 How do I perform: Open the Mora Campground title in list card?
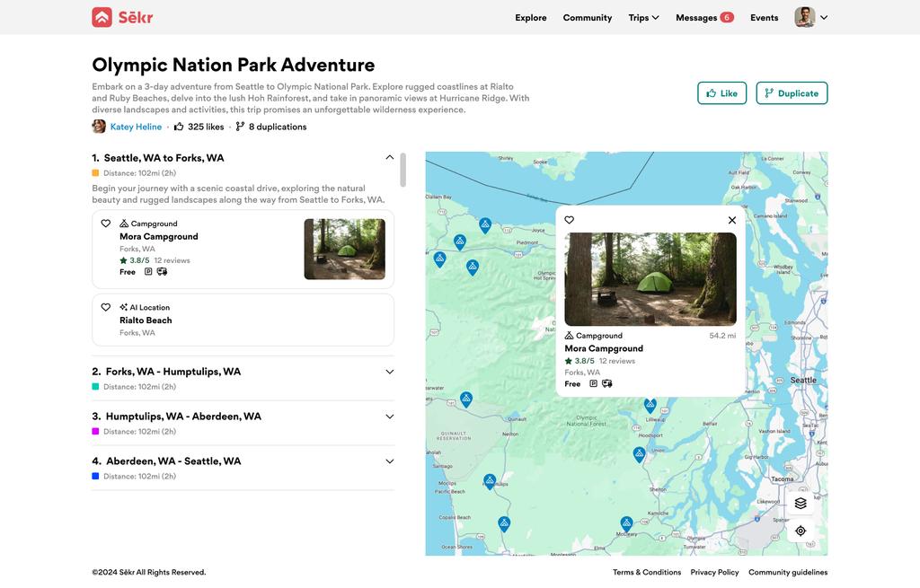click(159, 236)
